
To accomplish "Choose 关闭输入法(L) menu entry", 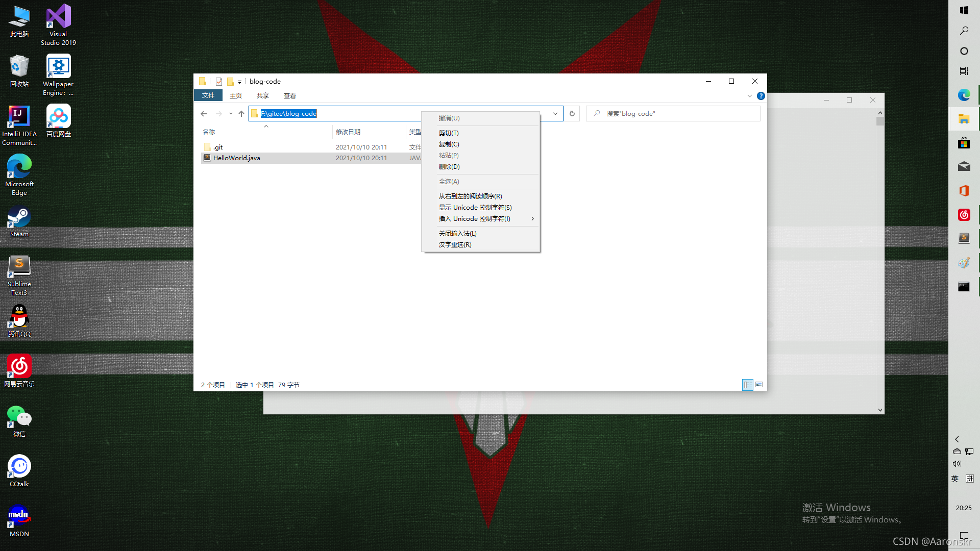I will 481,233.
